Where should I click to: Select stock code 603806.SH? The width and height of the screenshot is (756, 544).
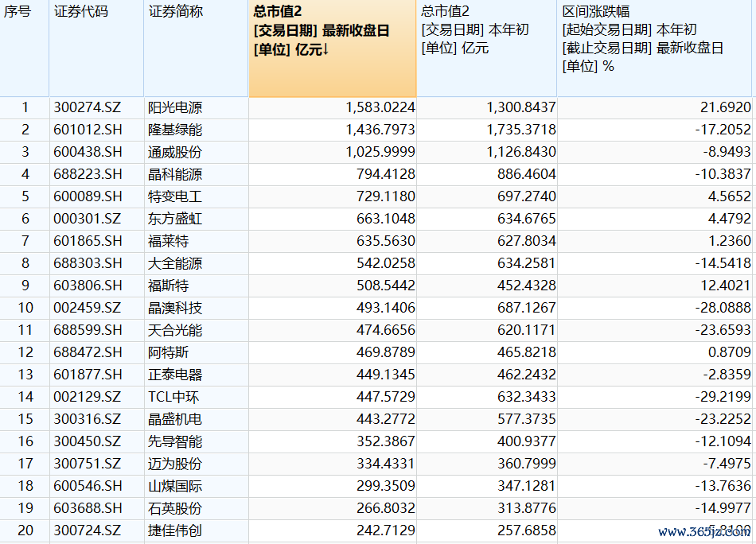[88, 286]
